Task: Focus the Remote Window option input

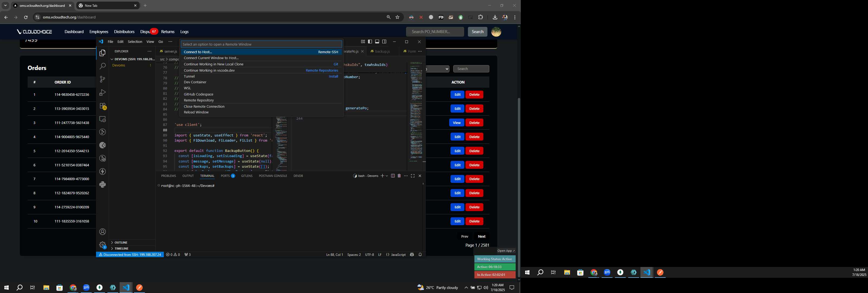Action: pos(261,44)
